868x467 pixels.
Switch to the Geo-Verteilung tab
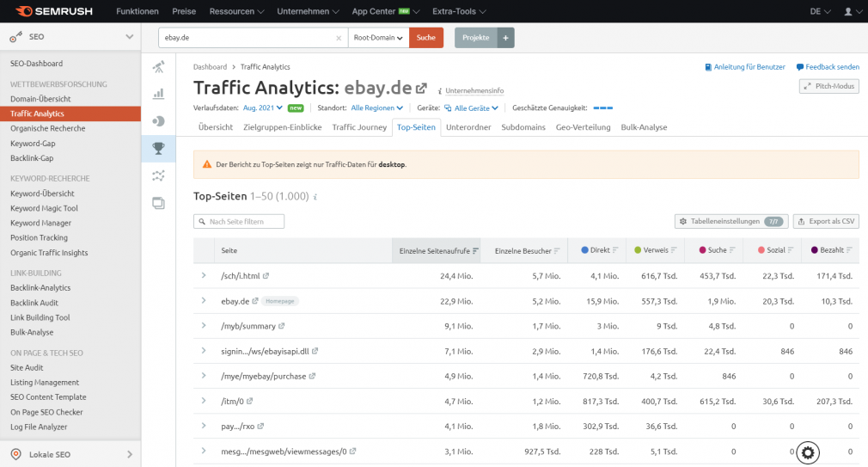tap(583, 127)
